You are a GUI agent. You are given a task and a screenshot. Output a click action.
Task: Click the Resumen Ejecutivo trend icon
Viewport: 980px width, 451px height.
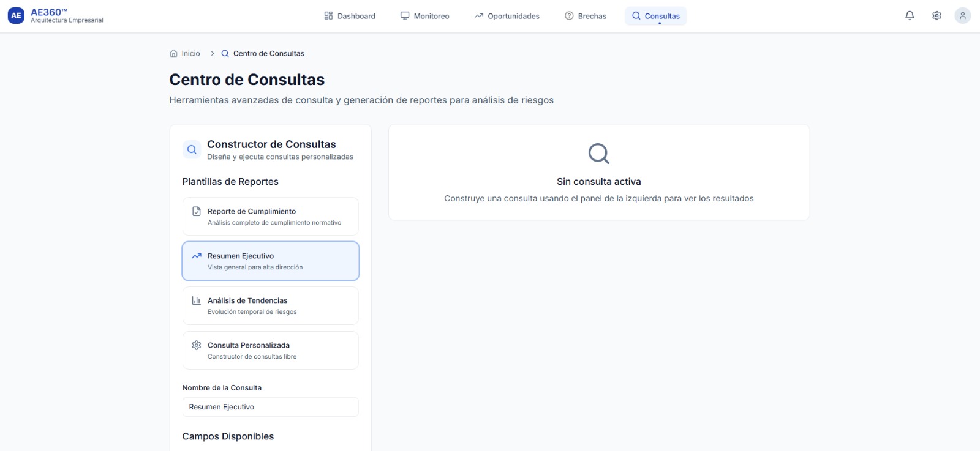[197, 256]
